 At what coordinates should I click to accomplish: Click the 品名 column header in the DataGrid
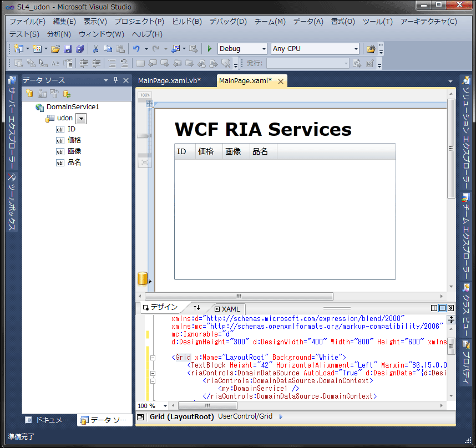coord(263,151)
